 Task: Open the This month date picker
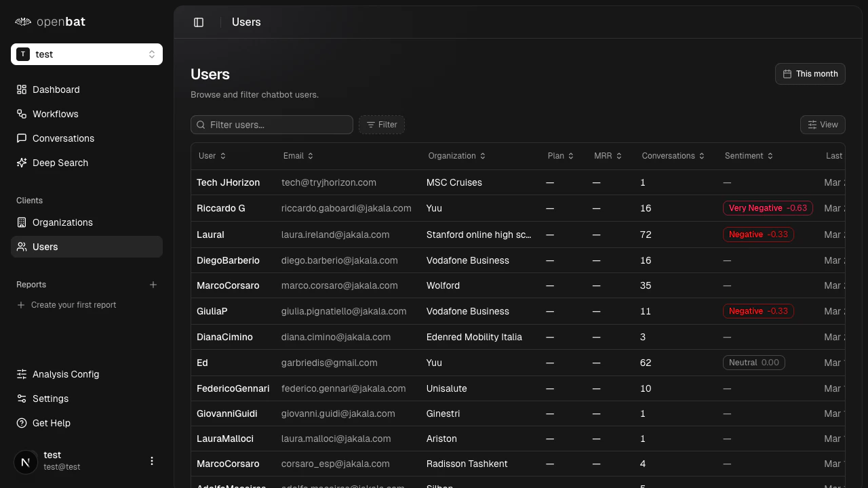pyautogui.click(x=810, y=74)
